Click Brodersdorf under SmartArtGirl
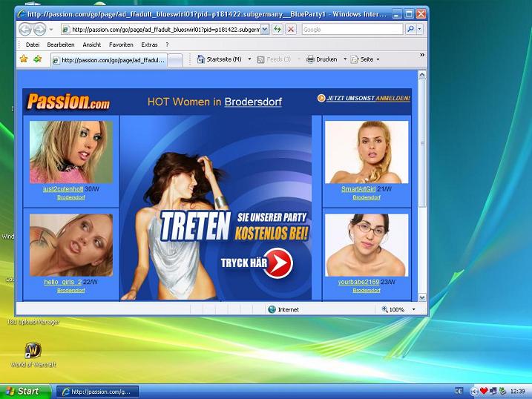 coord(367,197)
